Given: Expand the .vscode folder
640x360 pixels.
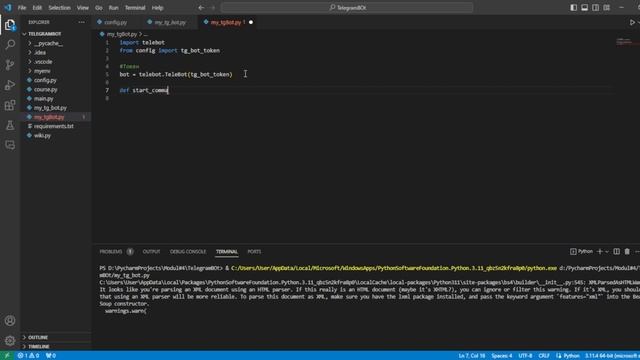Looking at the screenshot, I should pos(56,62).
